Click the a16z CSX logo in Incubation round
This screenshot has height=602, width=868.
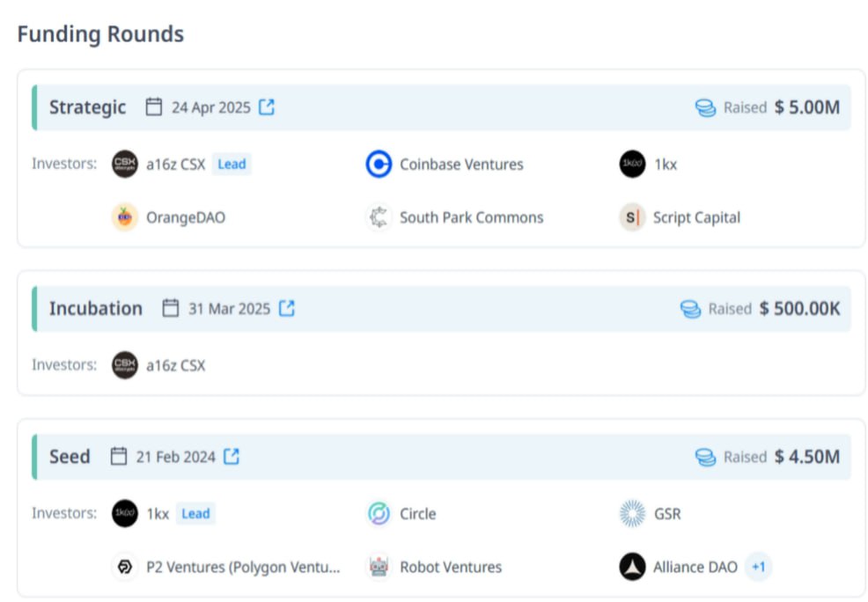[x=124, y=365]
